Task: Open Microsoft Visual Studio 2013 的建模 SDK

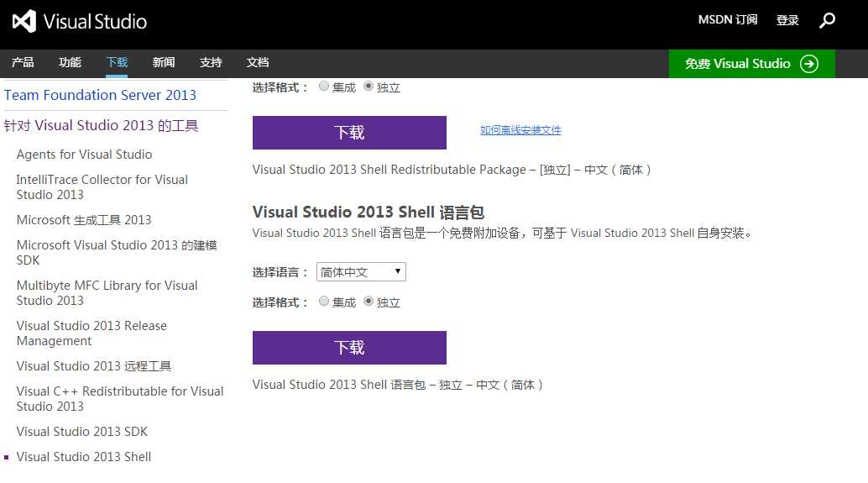Action: (117, 253)
